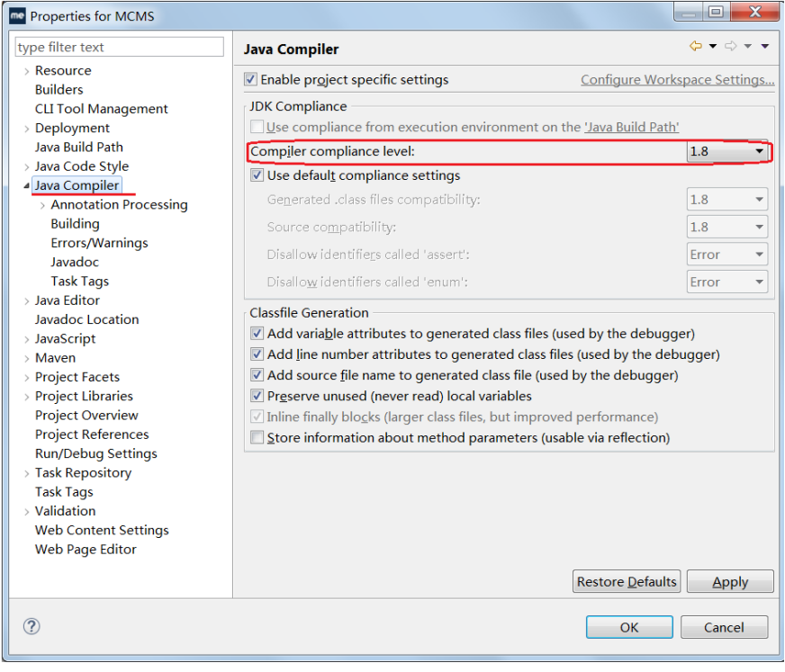Select Project References page

(92, 435)
